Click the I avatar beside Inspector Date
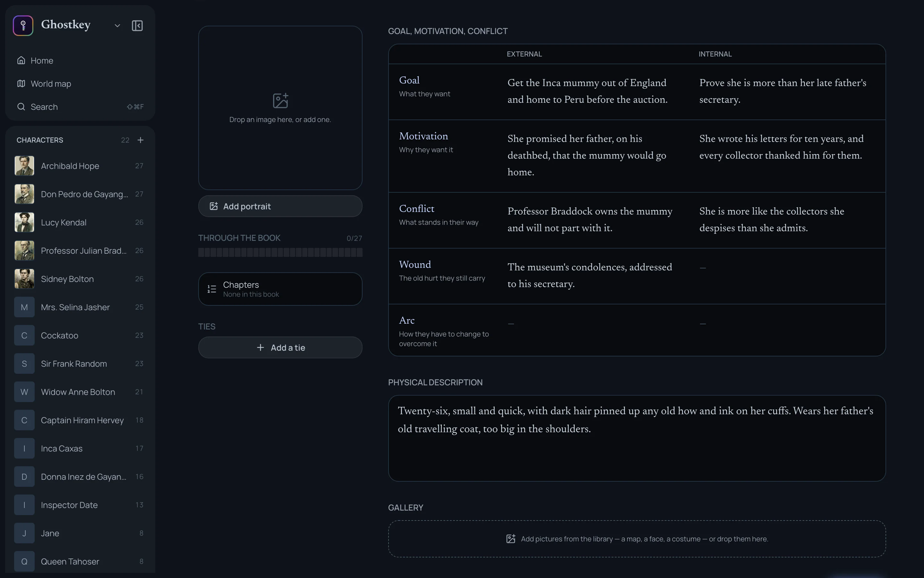This screenshot has height=578, width=924. point(24,505)
